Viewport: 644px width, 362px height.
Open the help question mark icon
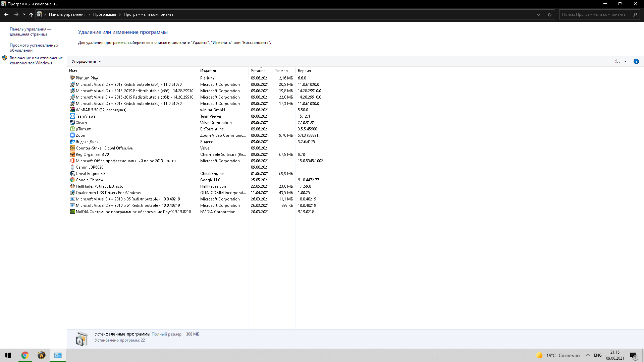636,61
